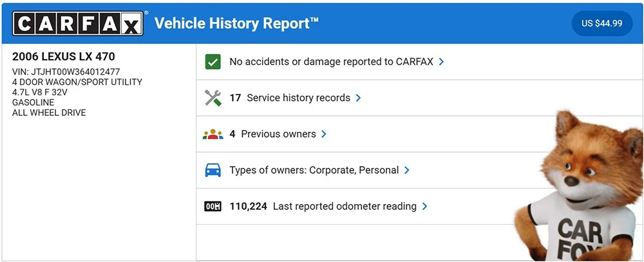644x262 pixels.
Task: Click the CARFAX fox mascot image
Action: point(578,185)
